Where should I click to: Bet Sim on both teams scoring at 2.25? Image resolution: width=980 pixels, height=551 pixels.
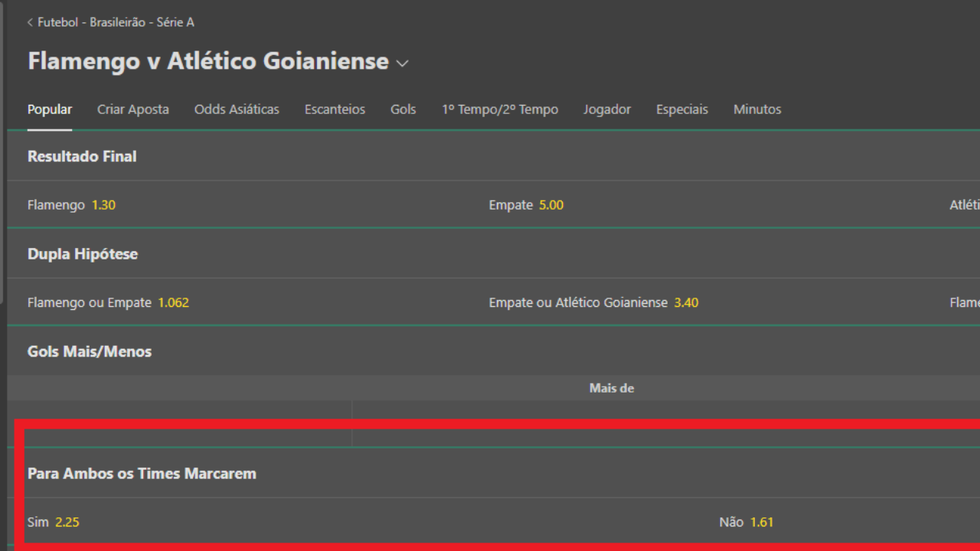[54, 522]
